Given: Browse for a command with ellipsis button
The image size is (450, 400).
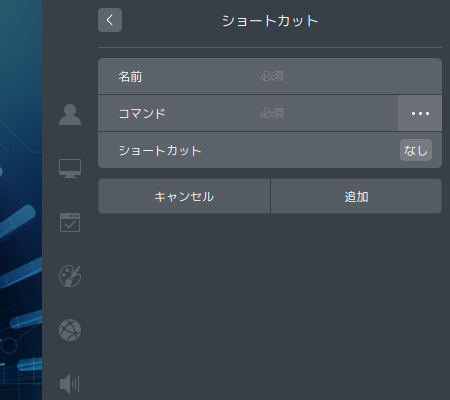Looking at the screenshot, I should point(420,113).
